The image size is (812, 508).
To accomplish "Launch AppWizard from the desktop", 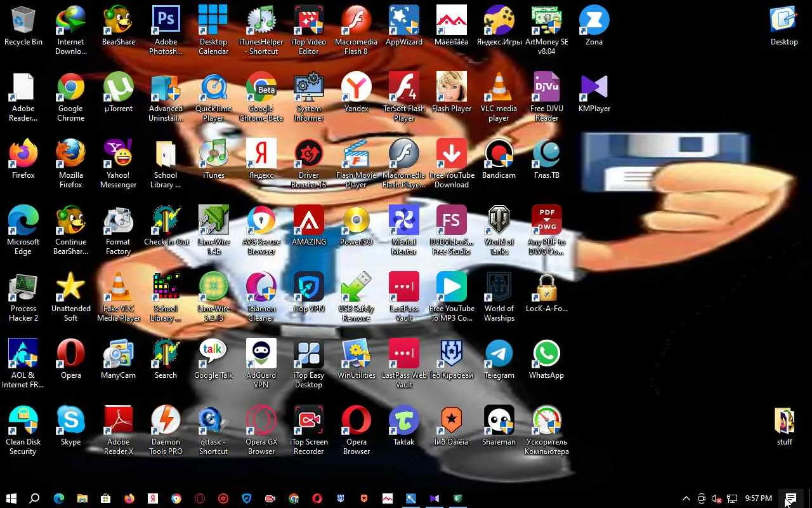I will click(x=404, y=26).
